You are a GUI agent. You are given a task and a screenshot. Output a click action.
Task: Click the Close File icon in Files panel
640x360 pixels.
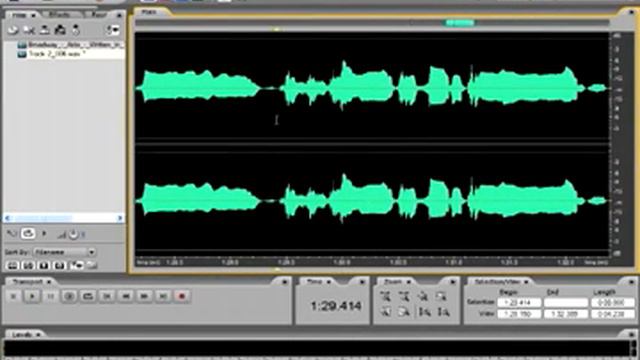point(29,30)
